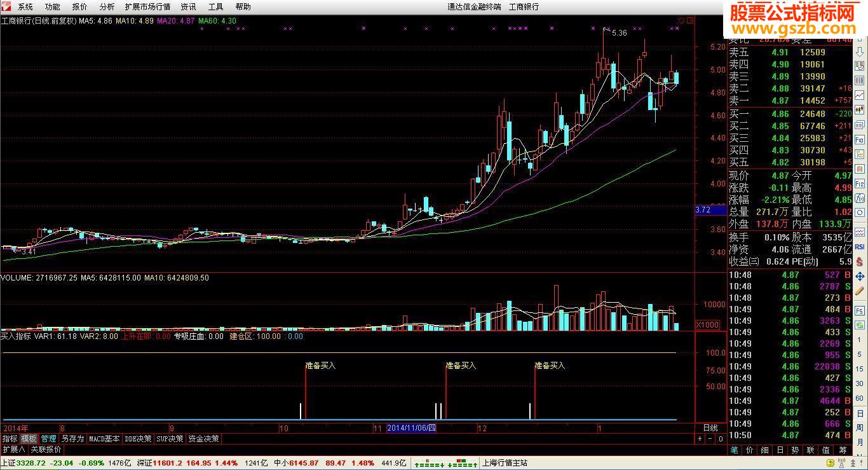Screen dimensions: 868x470
Task: Click the X1000 volume scale box
Action: 707,325
